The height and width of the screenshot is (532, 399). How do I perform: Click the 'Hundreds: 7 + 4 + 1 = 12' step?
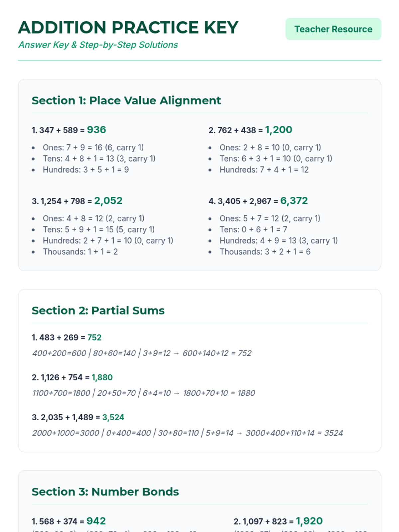click(x=264, y=170)
